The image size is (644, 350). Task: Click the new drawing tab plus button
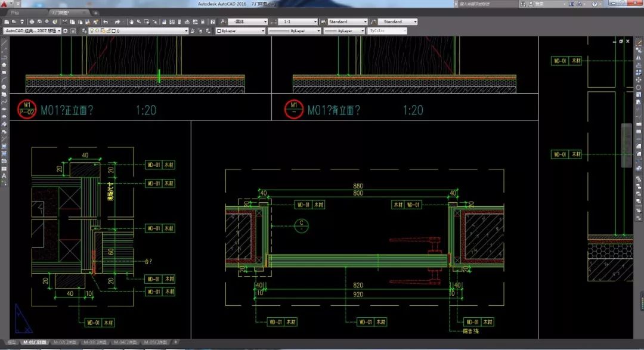[x=96, y=13]
